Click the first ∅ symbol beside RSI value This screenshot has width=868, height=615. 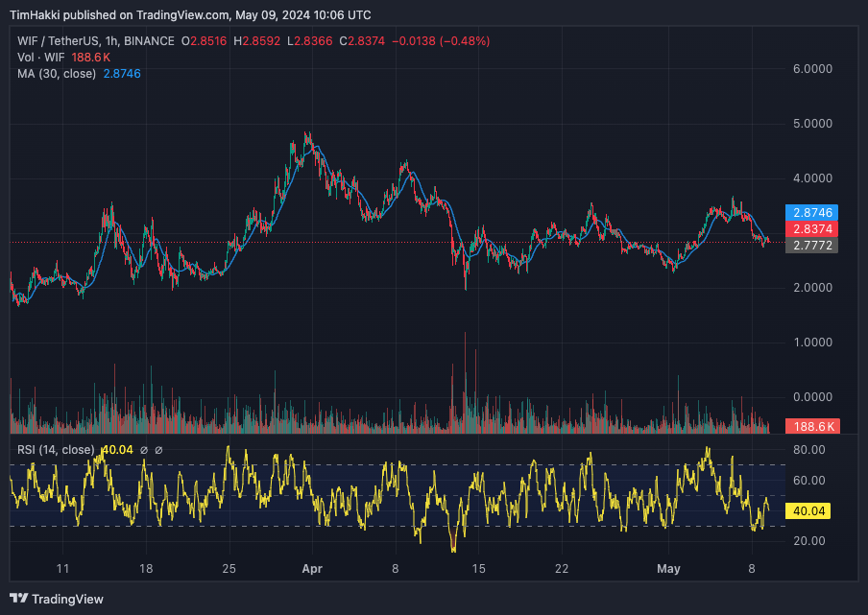tap(144, 450)
